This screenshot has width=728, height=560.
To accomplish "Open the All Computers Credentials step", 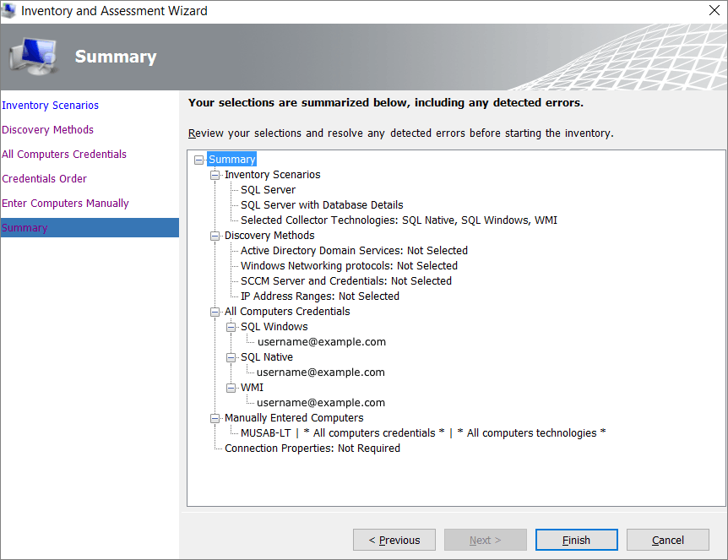I will (64, 155).
